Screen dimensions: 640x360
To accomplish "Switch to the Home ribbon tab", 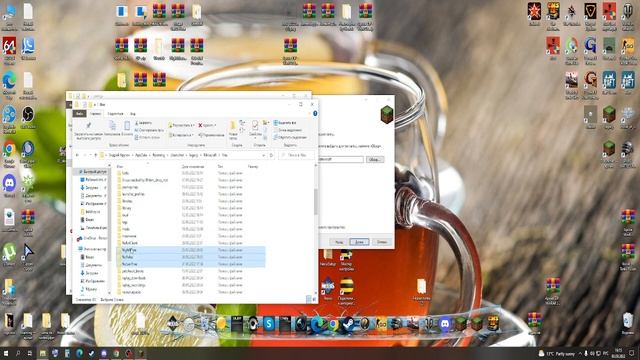I will [96, 113].
